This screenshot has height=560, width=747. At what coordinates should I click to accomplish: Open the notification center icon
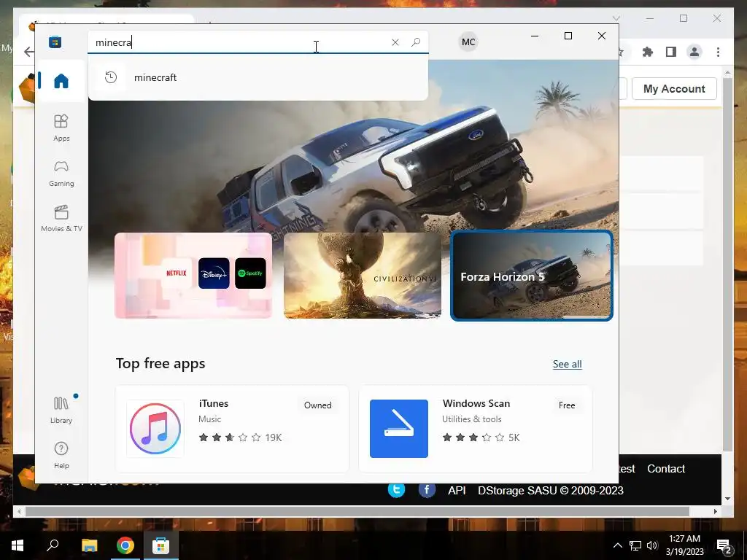tap(724, 546)
